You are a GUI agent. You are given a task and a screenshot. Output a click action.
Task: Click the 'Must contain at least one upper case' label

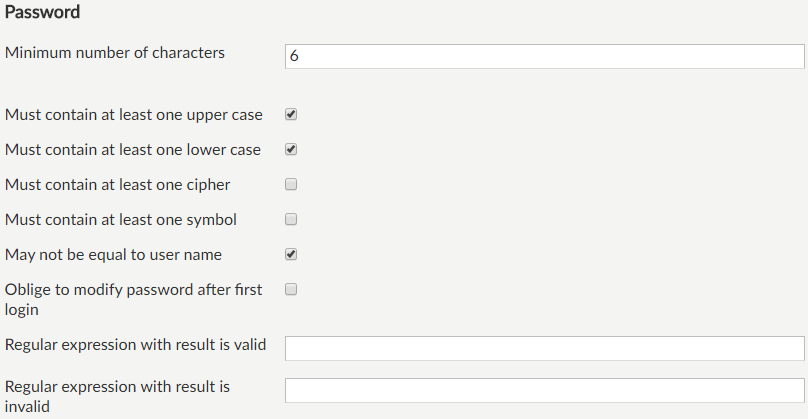coord(134,115)
